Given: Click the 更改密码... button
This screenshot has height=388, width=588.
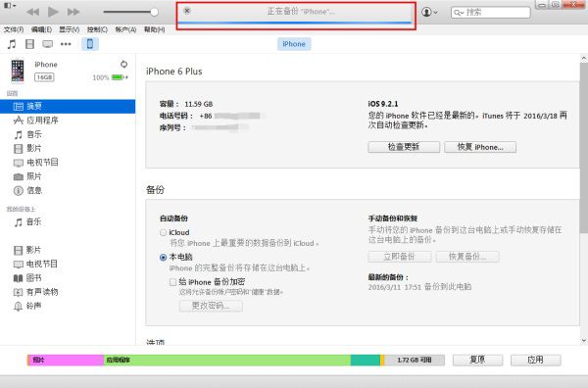Looking at the screenshot, I should click(211, 306).
